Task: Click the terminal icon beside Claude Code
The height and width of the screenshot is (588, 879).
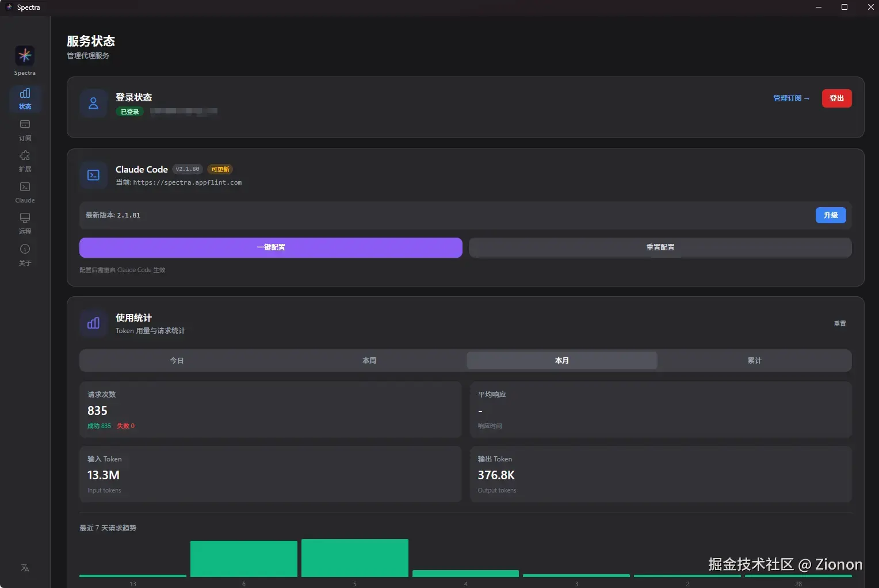Action: click(93, 175)
